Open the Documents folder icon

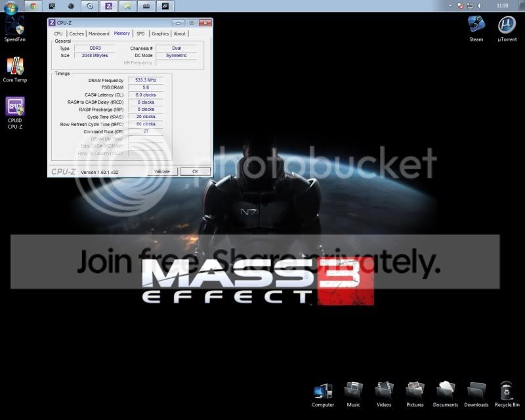click(446, 394)
